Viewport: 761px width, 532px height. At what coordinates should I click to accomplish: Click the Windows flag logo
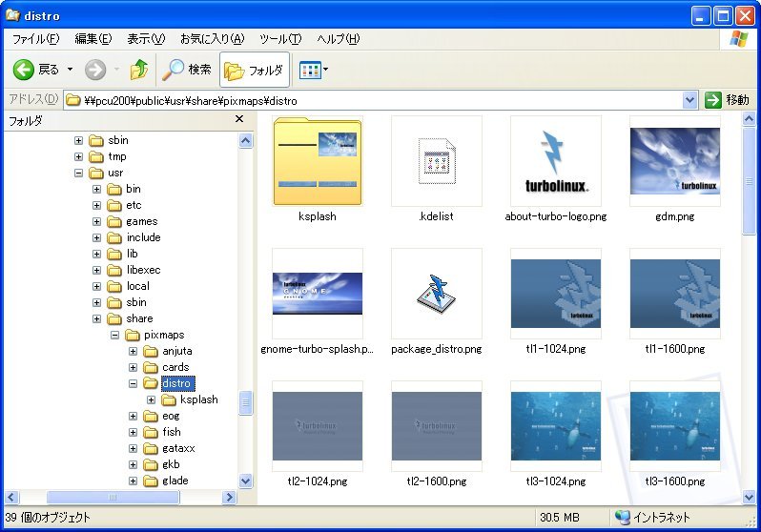click(739, 39)
